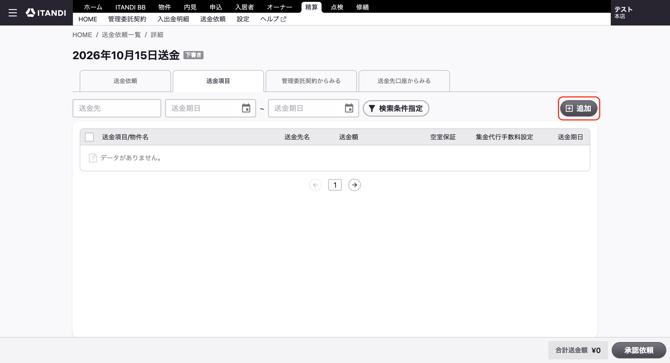Go to HOME in the submenu
Viewport: 670px width, 363px height.
(88, 19)
